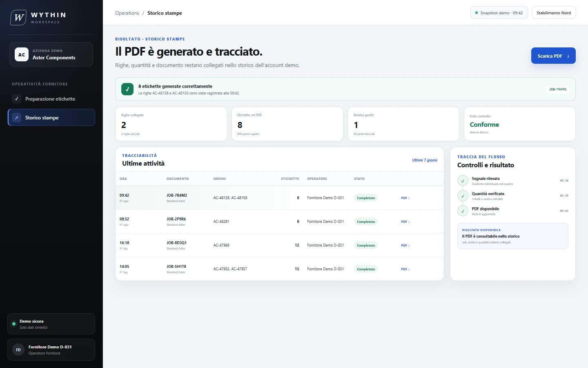The width and height of the screenshot is (588, 368).
Task: Click the Completato status for JOB-7K4M2
Action: [366, 198]
